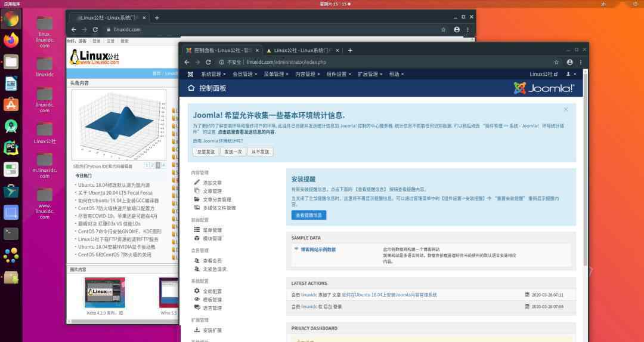
Task: Dismiss the Joomla statistics notice
Action: [565, 109]
